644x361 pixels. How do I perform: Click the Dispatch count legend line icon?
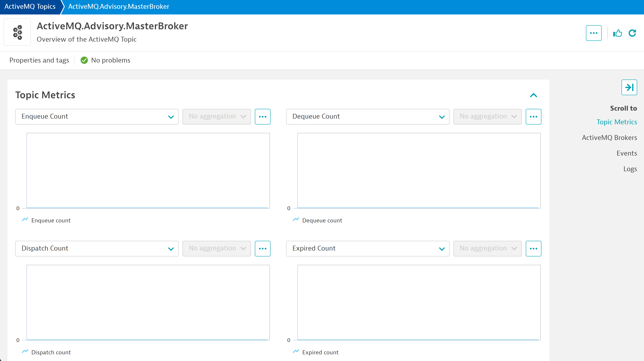tap(25, 351)
